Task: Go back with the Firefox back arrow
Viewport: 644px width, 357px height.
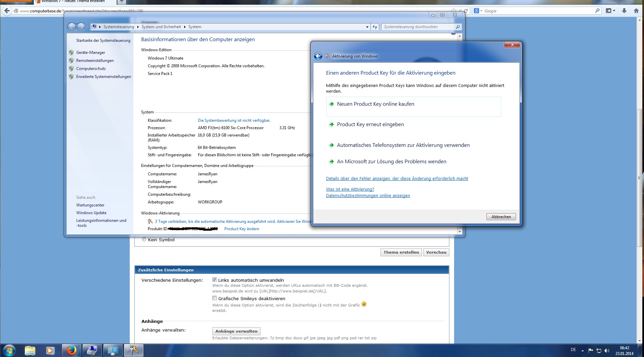Action: pyautogui.click(x=7, y=11)
